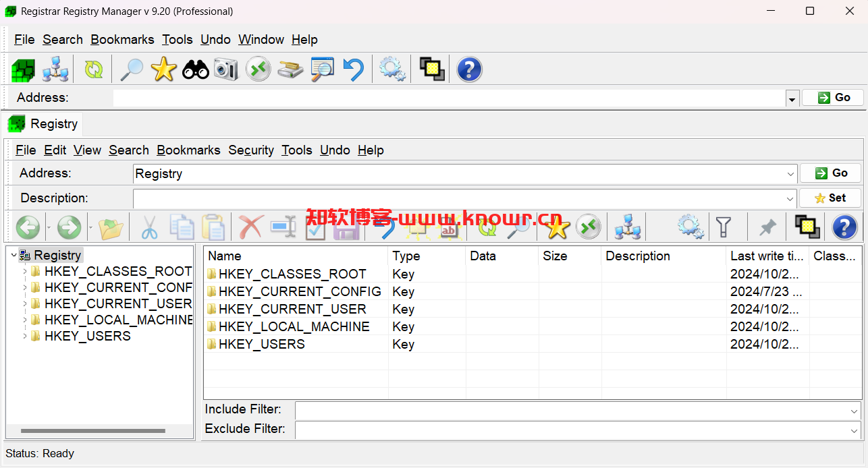Viewport: 868px width, 468px height.
Task: Open the Exclude Filter dropdown
Action: coord(855,430)
